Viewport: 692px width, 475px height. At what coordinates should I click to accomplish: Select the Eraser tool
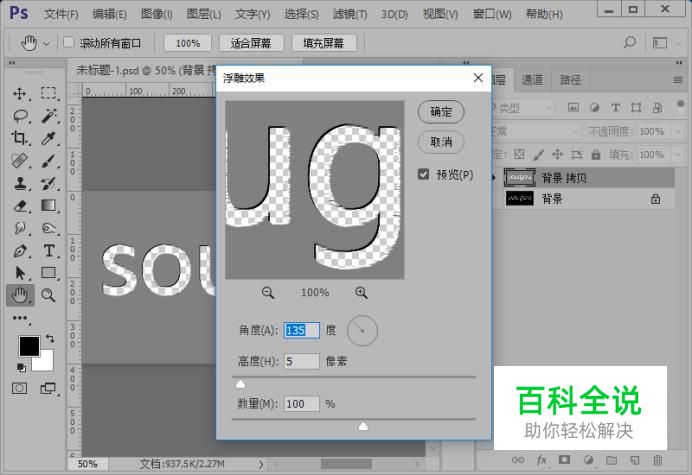[20, 206]
